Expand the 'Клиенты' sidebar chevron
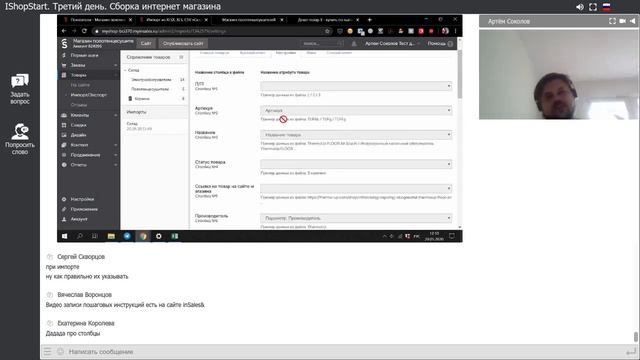The width and height of the screenshot is (640, 360). (116, 115)
